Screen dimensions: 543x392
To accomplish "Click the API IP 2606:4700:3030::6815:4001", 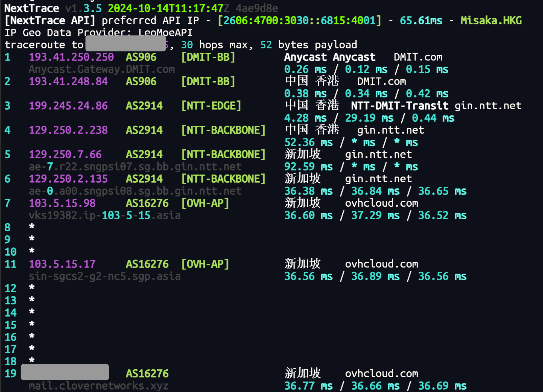I will click(x=300, y=21).
